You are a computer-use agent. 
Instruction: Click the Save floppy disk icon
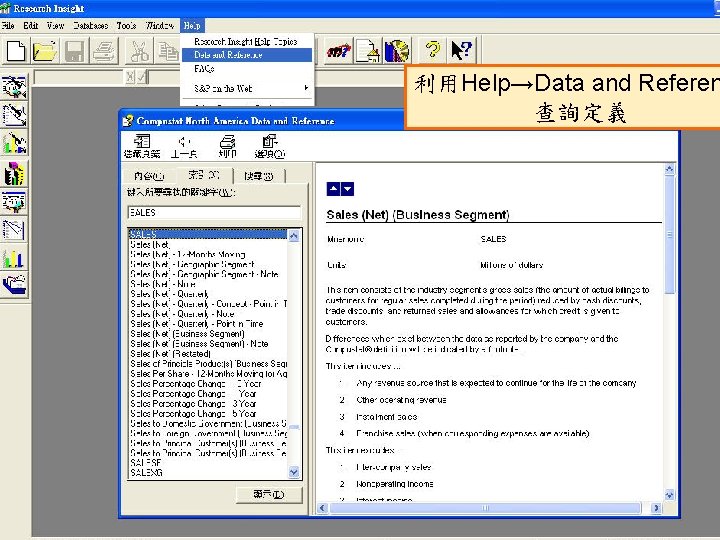coord(74,50)
